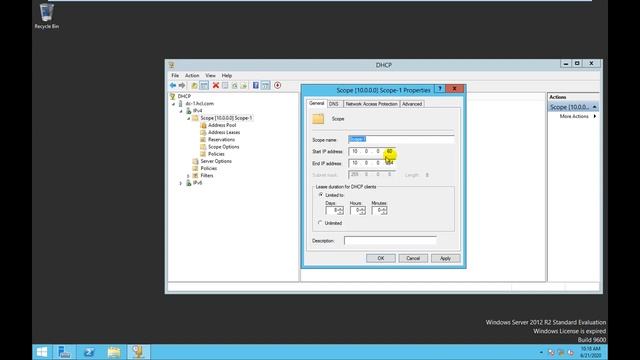
Task: Click the red X Delete toolbar icon
Action: click(x=216, y=85)
